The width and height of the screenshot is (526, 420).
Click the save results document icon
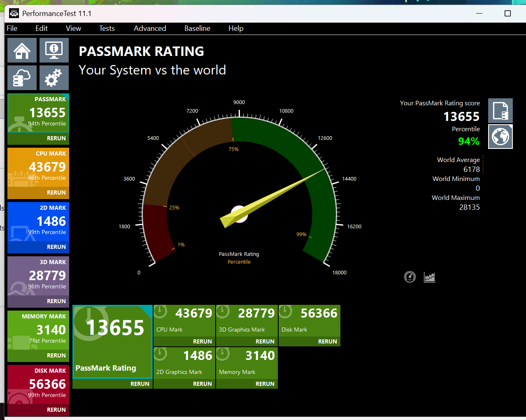tap(500, 111)
